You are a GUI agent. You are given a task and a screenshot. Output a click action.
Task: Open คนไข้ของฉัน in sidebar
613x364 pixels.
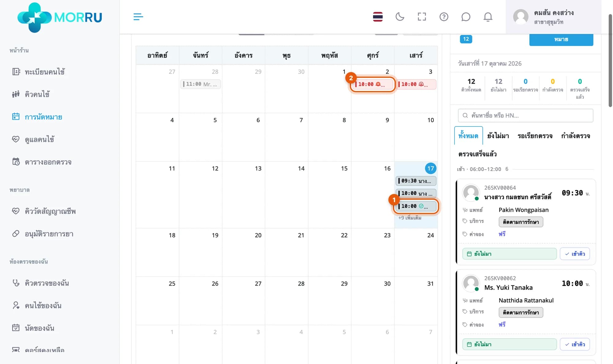pos(37,305)
